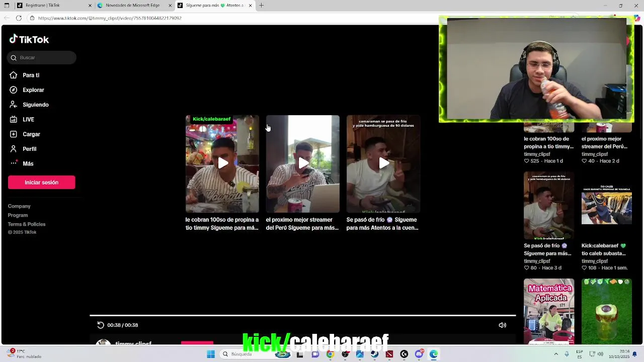Click the system tray volume icon
The height and width of the screenshot is (362, 644).
click(x=600, y=354)
